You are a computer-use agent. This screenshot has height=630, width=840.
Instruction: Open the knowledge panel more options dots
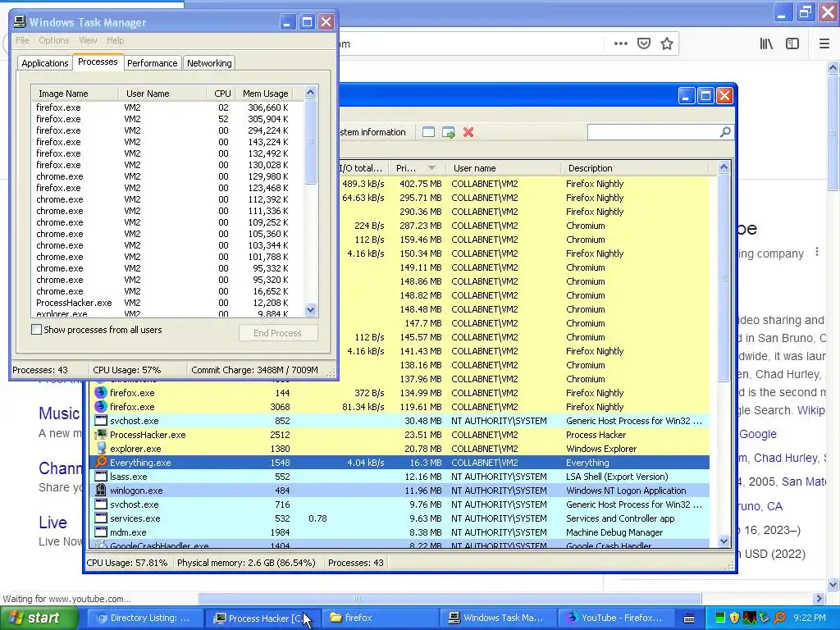[x=816, y=251]
